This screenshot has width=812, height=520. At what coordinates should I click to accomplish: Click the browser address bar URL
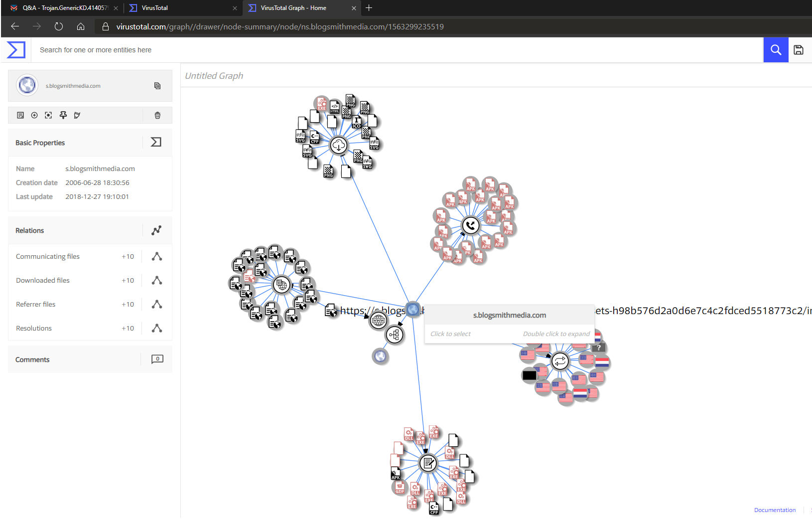(x=280, y=27)
